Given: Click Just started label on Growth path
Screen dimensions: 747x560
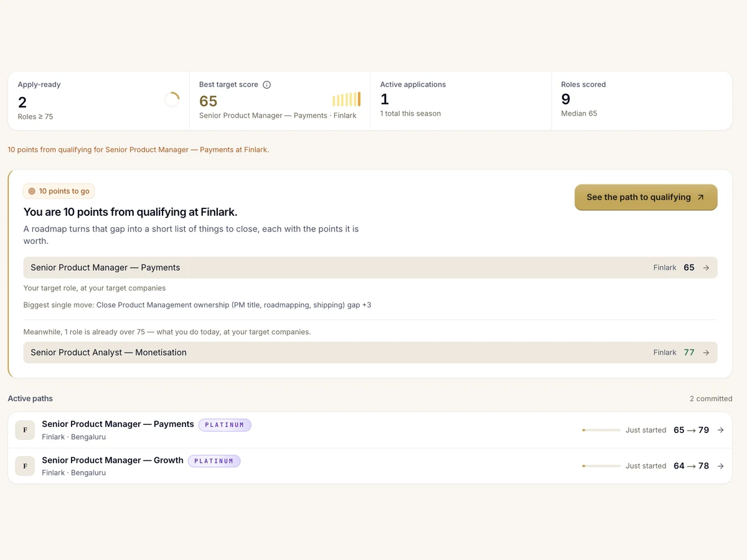Looking at the screenshot, I should point(646,465).
